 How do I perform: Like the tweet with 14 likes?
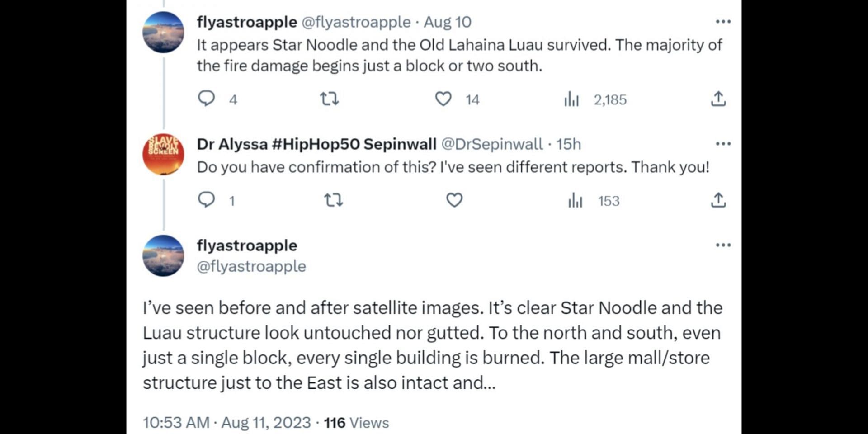pos(443,99)
